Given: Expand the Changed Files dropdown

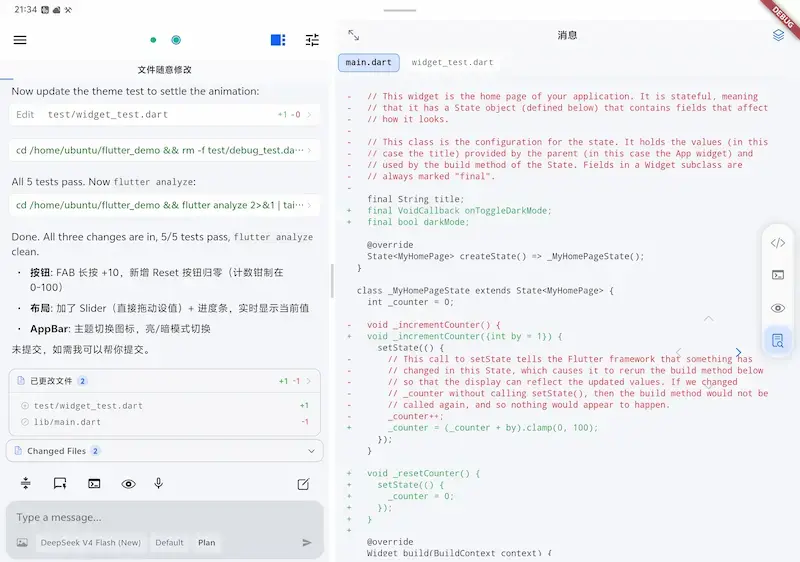Looking at the screenshot, I should point(164,451).
